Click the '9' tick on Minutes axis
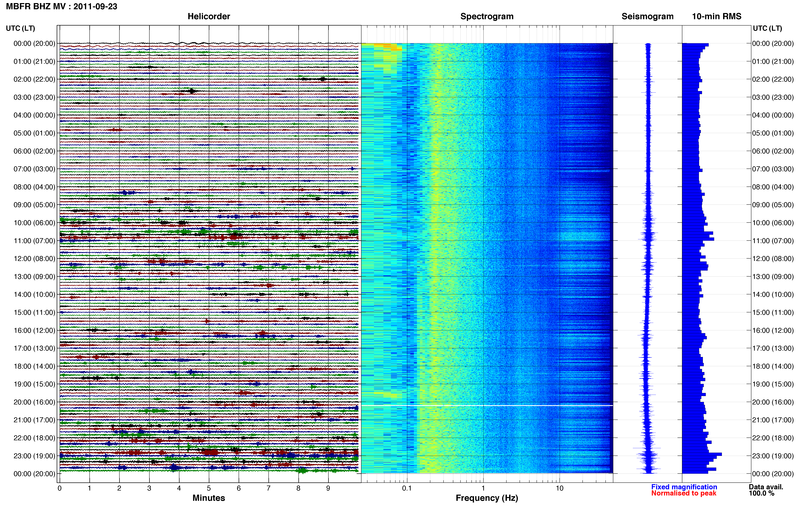Image resolution: width=812 pixels, height=508 pixels. (x=328, y=488)
